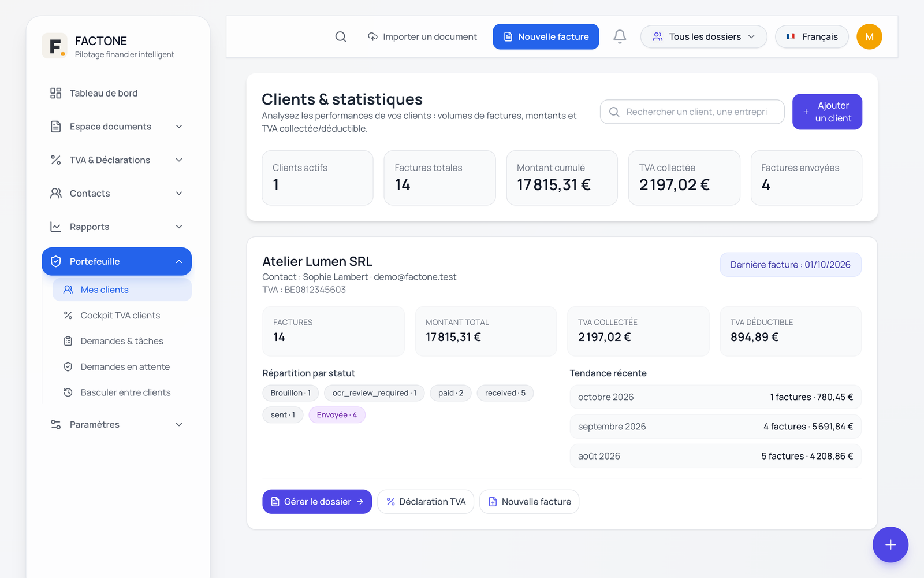Click the blue Nouvelle facture button in top bar
924x578 pixels.
pos(546,36)
